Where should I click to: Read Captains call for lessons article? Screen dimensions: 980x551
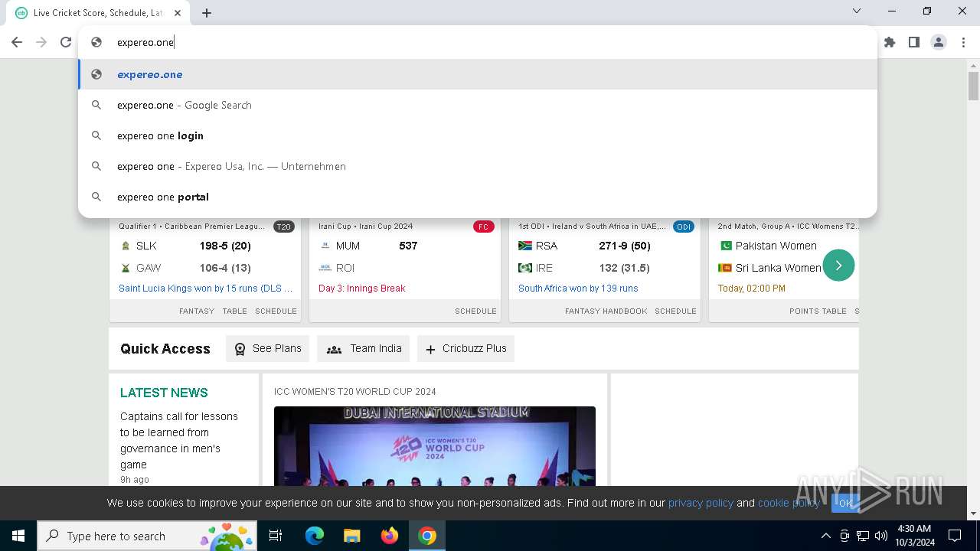179,440
